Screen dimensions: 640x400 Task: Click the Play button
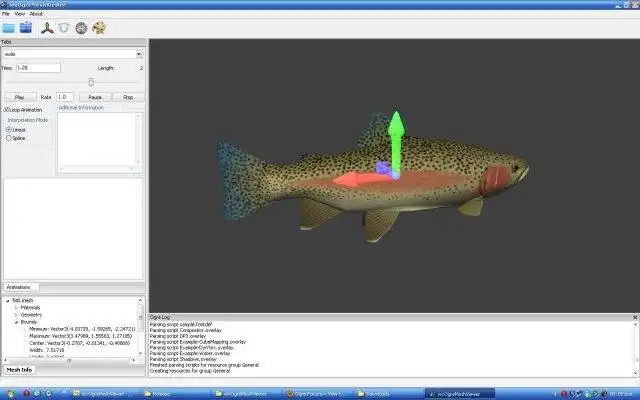tap(20, 97)
